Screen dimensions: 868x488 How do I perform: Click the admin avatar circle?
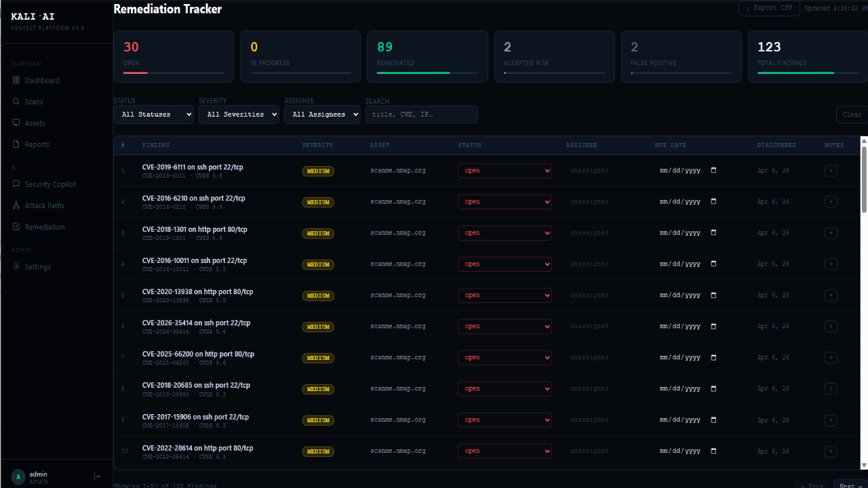pyautogui.click(x=18, y=477)
